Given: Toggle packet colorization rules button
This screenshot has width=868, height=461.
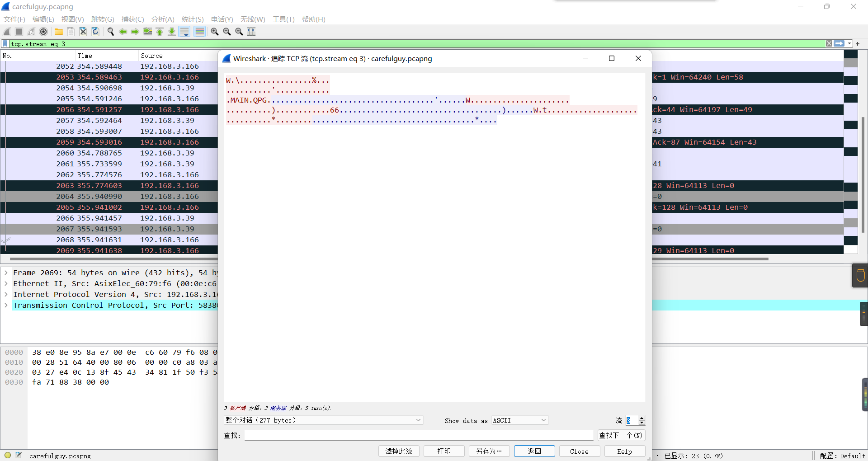Looking at the screenshot, I should [x=199, y=32].
